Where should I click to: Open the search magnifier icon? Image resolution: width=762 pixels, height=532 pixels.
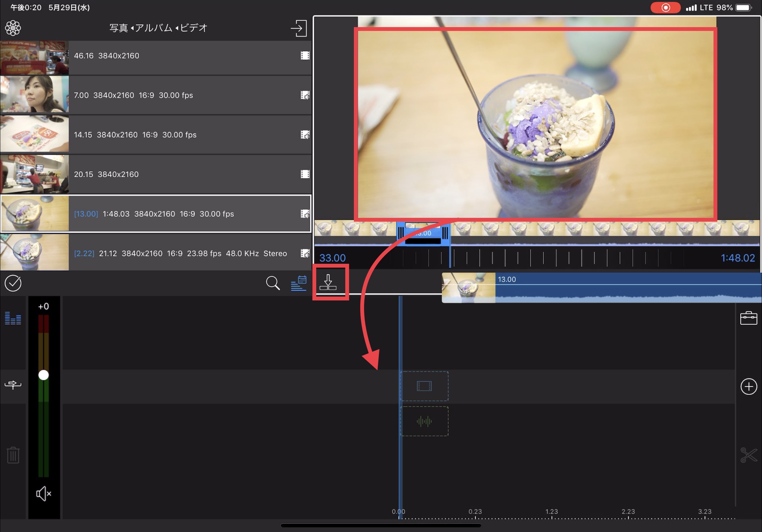[x=273, y=283]
